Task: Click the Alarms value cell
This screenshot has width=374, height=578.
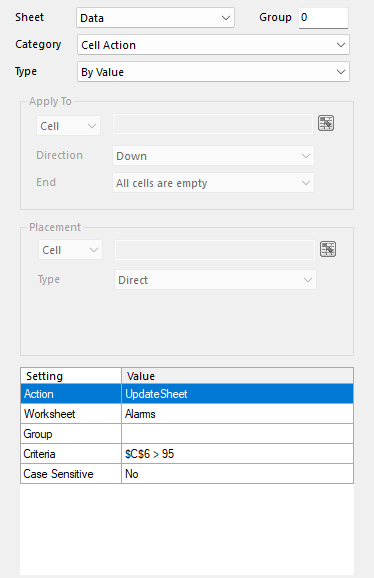Action: 237,414
